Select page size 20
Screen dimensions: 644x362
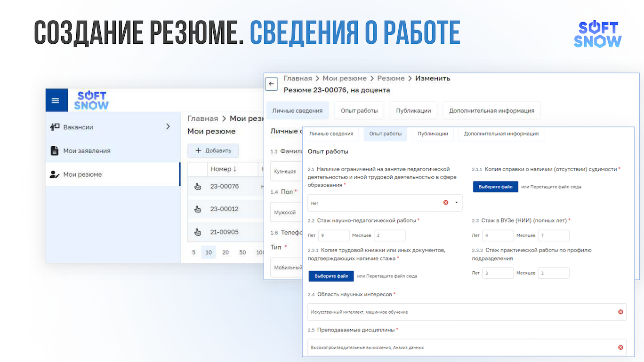tap(225, 252)
